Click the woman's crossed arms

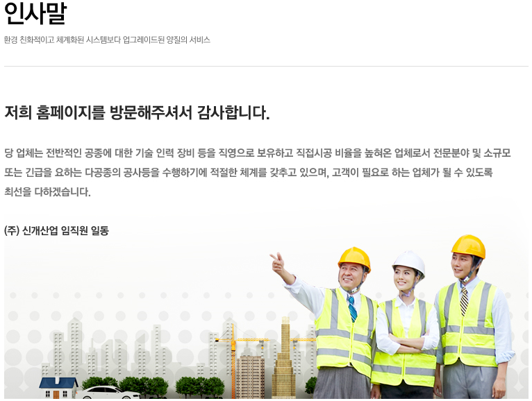coord(407,341)
